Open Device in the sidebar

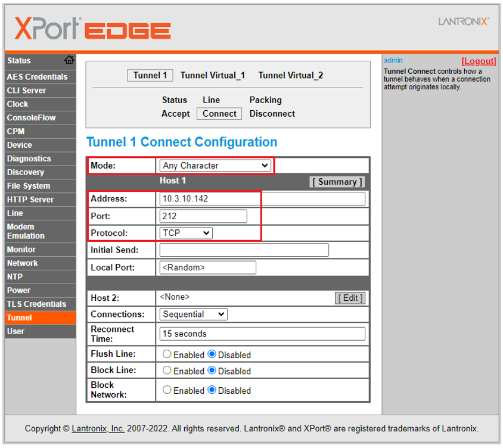click(41, 145)
